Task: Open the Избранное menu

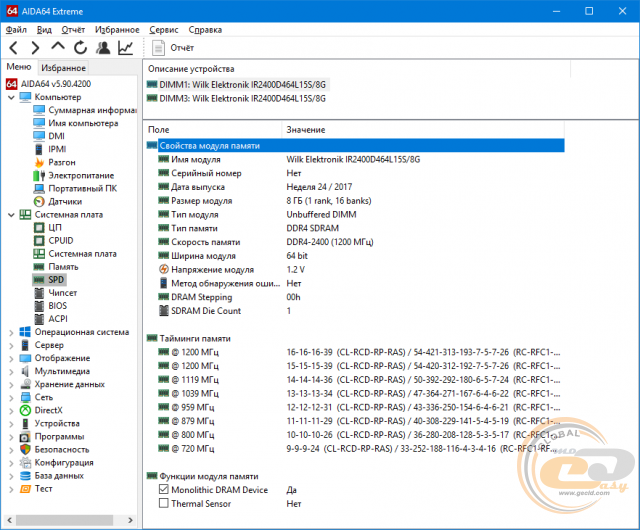Action: tap(117, 30)
